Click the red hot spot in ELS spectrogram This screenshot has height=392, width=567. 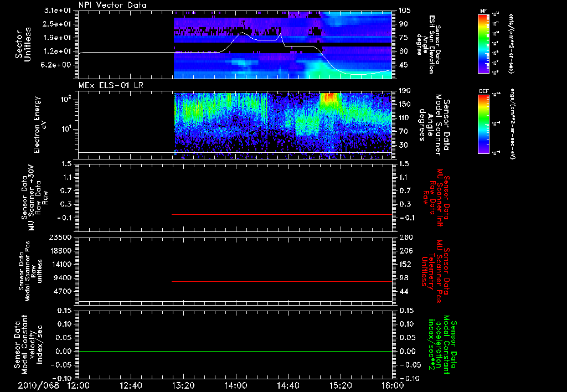tap(329, 97)
